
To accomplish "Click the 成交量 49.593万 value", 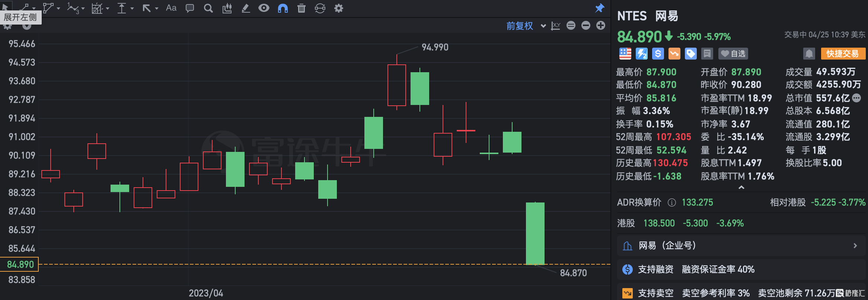I will pos(836,72).
